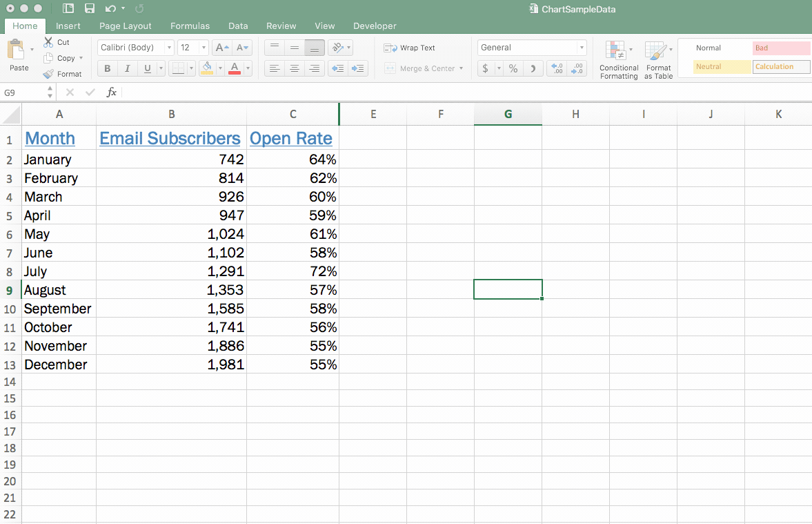Screen dimensions: 812x524
Task: Open Conditional Formatting options
Action: pyautogui.click(x=618, y=59)
